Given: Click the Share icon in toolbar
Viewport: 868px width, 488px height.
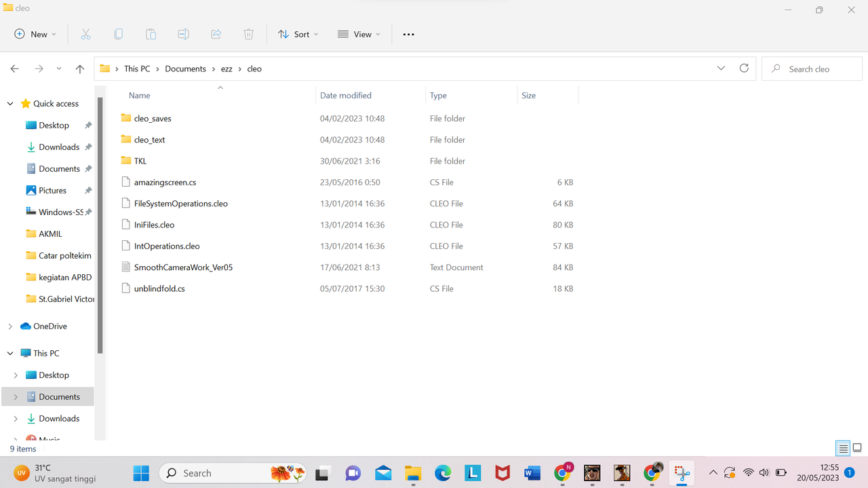Looking at the screenshot, I should (216, 34).
